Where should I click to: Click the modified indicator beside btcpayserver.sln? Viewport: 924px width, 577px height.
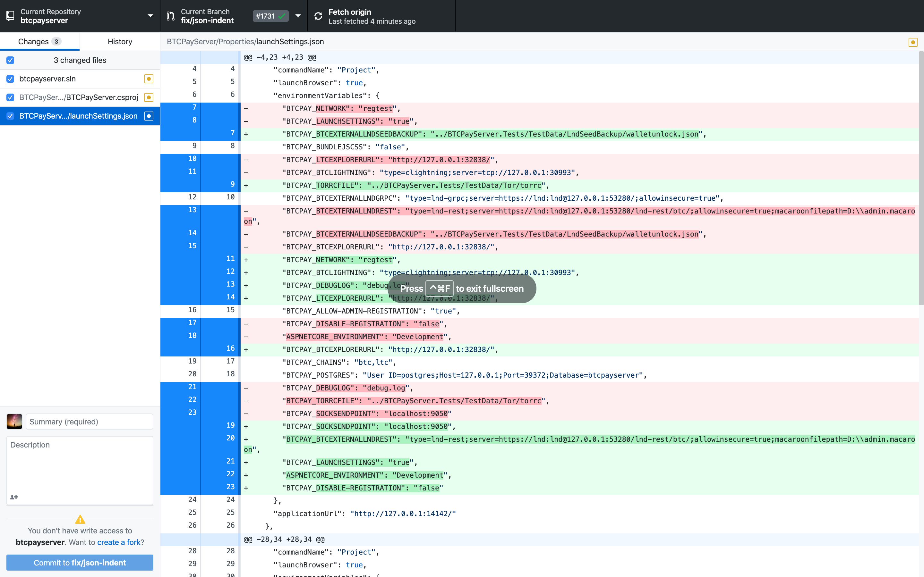click(149, 79)
